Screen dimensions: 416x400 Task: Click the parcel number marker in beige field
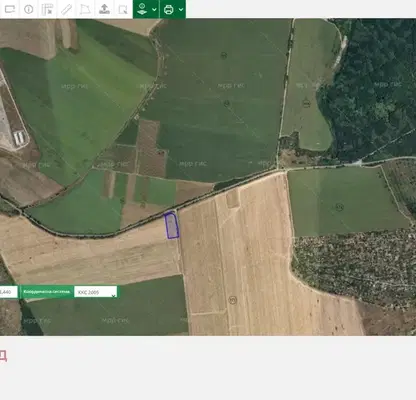(x=233, y=300)
